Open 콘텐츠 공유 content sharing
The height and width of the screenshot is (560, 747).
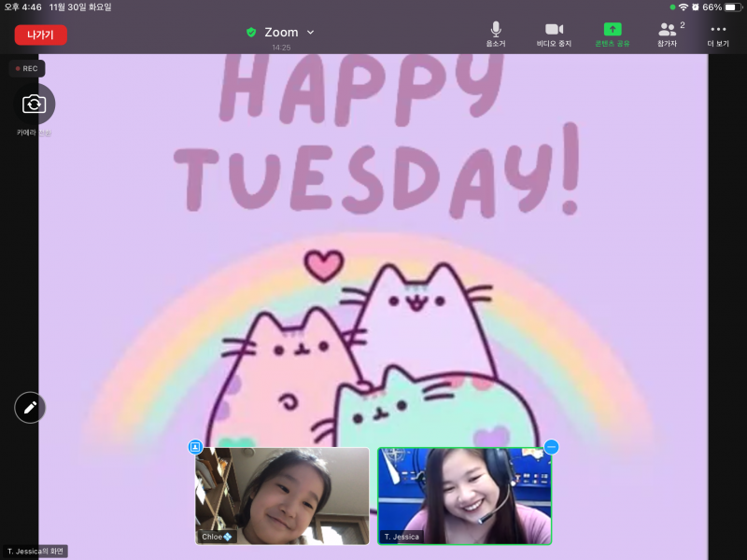tap(613, 34)
